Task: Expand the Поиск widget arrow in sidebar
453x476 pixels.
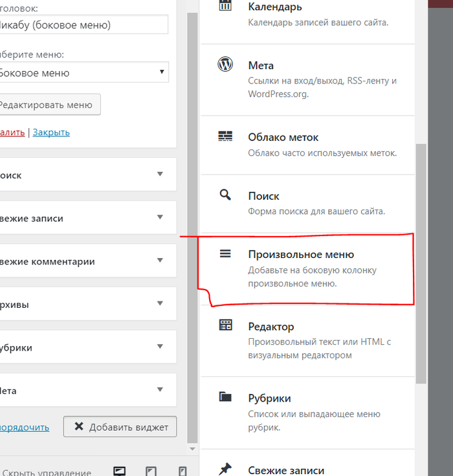Action: (160, 174)
